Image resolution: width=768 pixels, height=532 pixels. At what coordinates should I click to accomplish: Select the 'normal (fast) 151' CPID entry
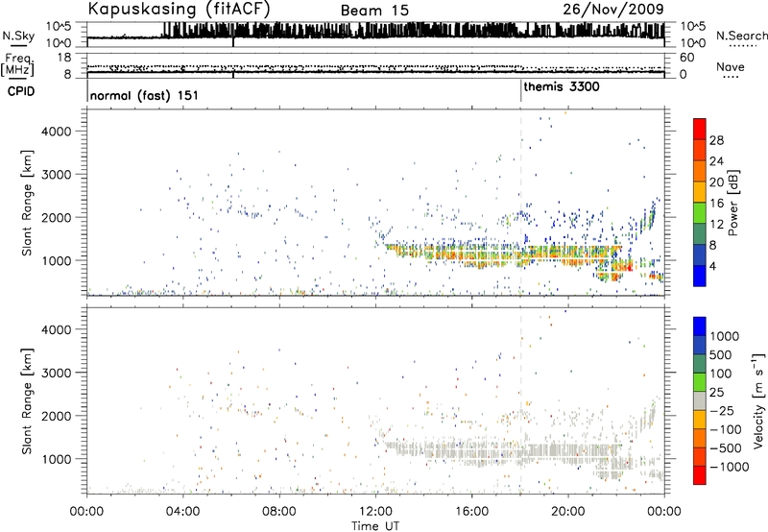(144, 95)
